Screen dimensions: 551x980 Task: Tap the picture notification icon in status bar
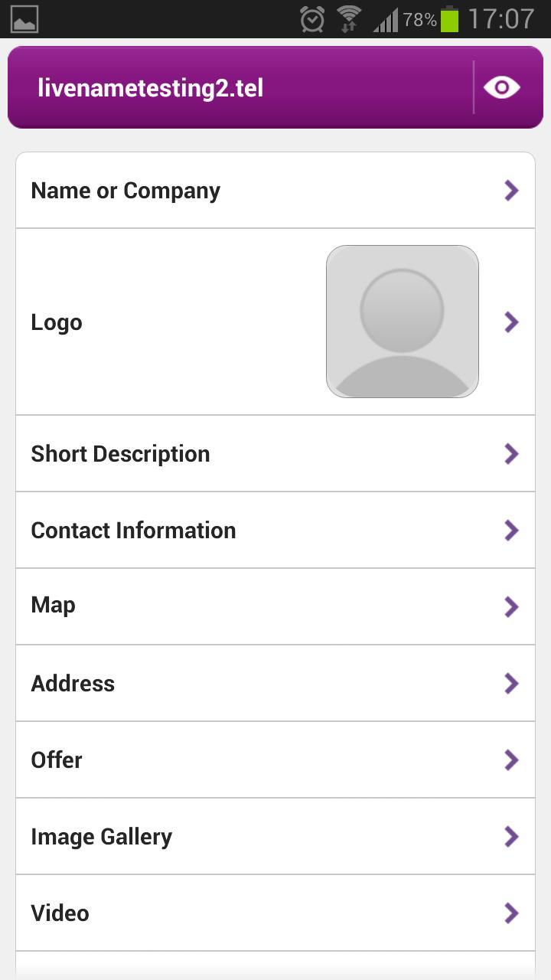pos(24,19)
